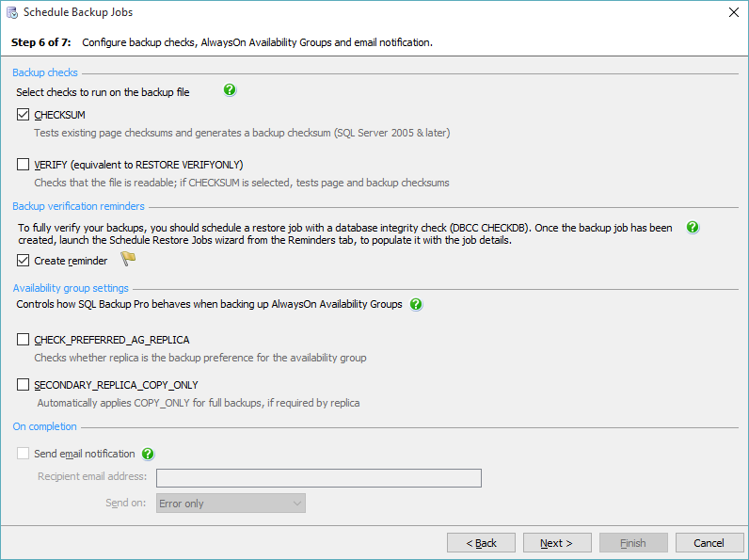
Task: Click the SQL Backup app icon in title bar
Action: 12,13
